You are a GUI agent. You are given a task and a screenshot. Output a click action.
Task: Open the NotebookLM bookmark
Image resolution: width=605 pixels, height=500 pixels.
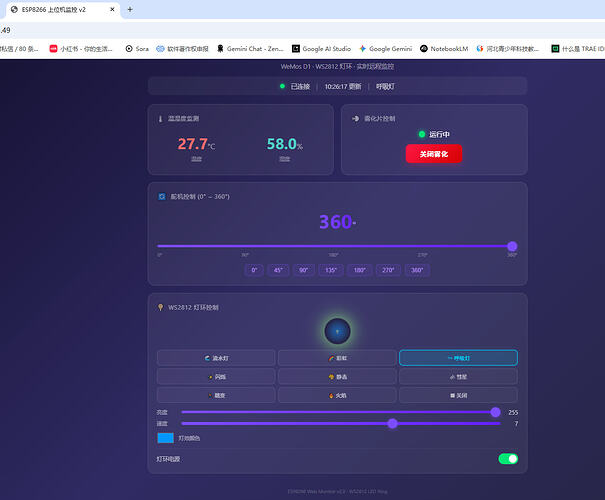point(444,49)
